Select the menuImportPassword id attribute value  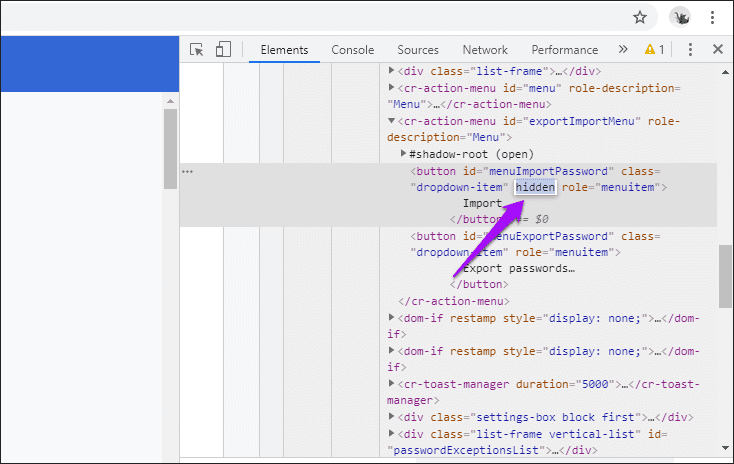pyautogui.click(x=548, y=171)
